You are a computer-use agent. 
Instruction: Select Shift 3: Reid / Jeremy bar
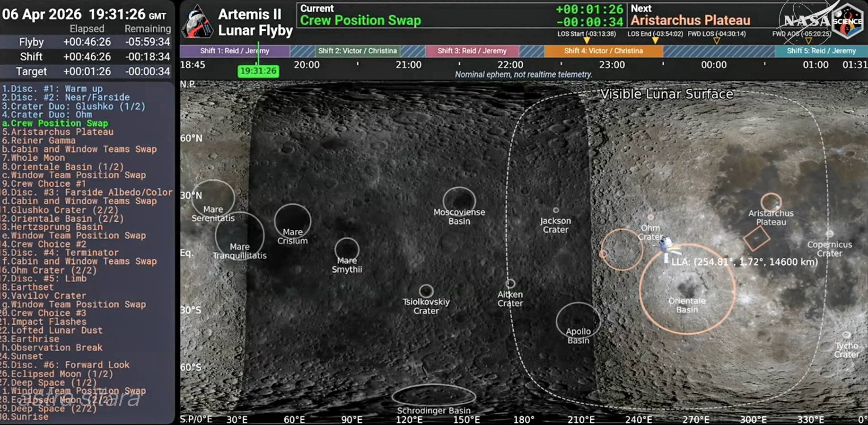point(472,51)
